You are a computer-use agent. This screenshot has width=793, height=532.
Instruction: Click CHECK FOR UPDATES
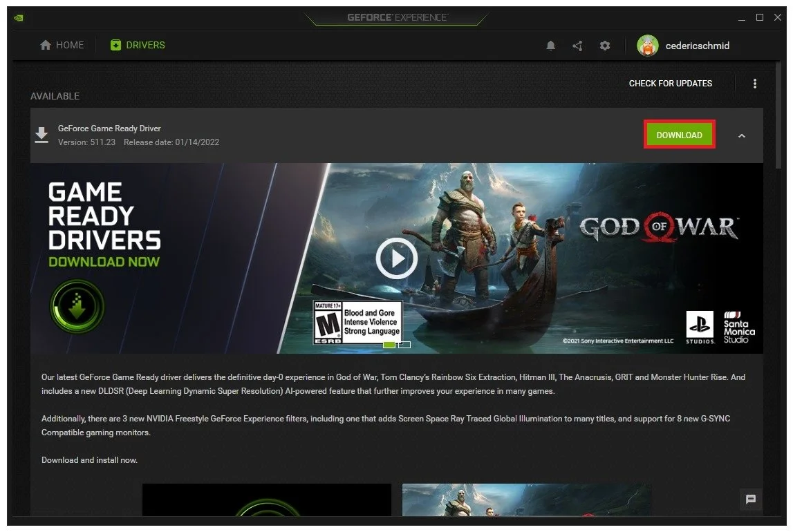(670, 84)
